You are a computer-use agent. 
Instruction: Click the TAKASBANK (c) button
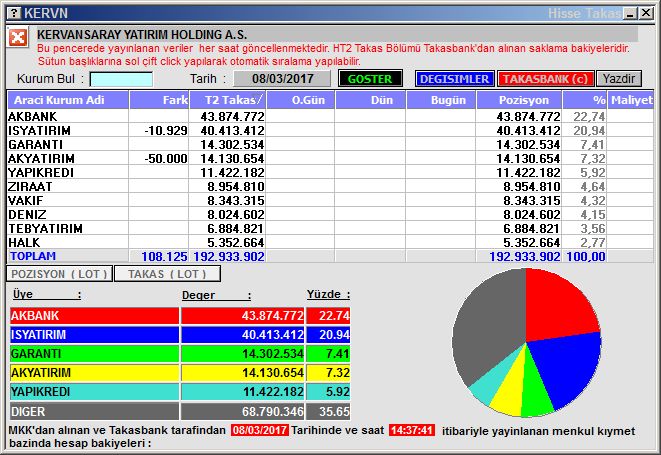(x=545, y=79)
